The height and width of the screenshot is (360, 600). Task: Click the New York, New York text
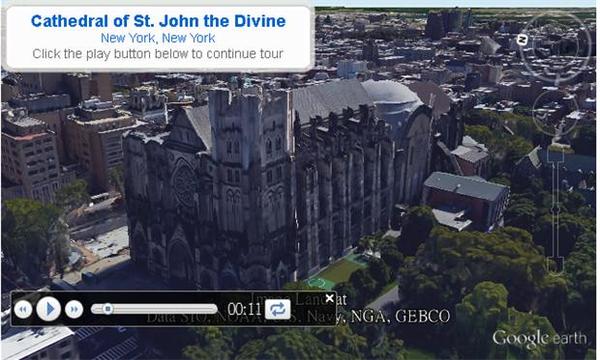[158, 38]
